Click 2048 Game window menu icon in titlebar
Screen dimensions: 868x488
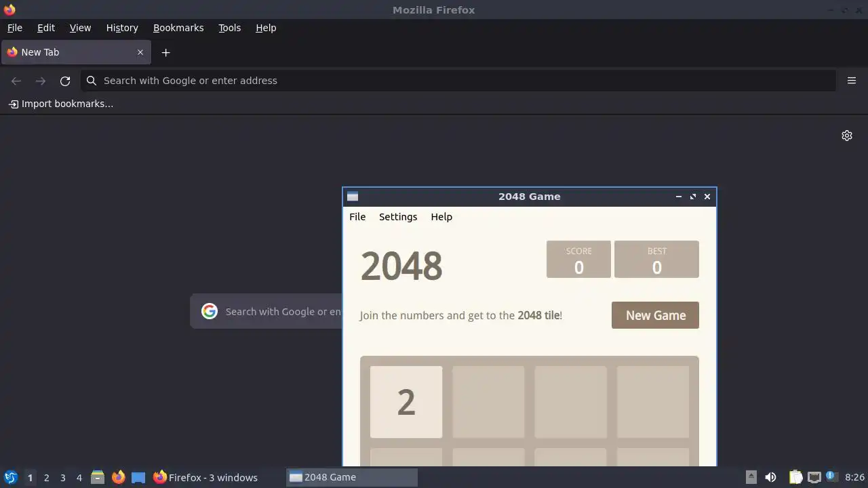pos(353,197)
